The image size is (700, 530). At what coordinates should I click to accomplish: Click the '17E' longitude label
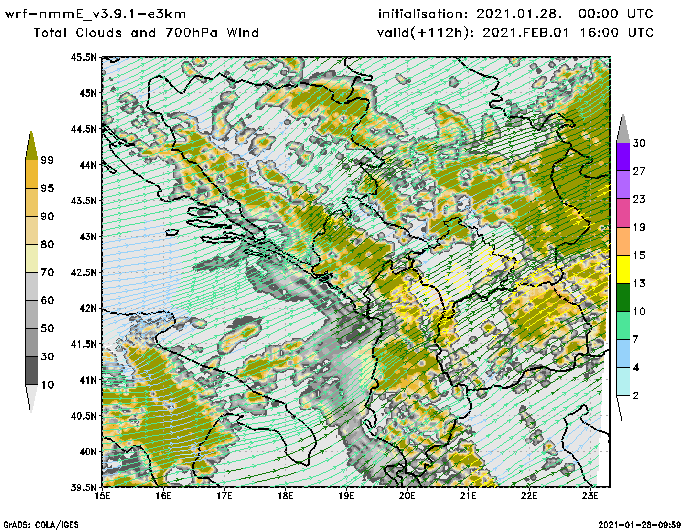(x=225, y=496)
